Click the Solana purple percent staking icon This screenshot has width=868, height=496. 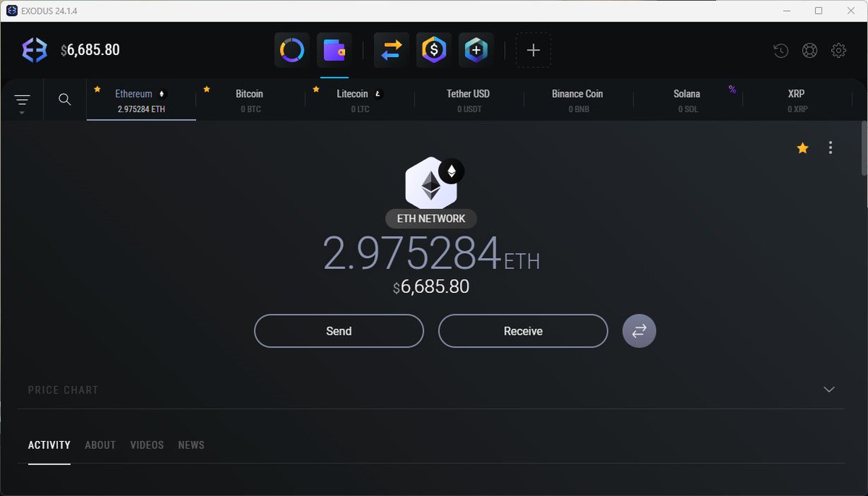(732, 90)
